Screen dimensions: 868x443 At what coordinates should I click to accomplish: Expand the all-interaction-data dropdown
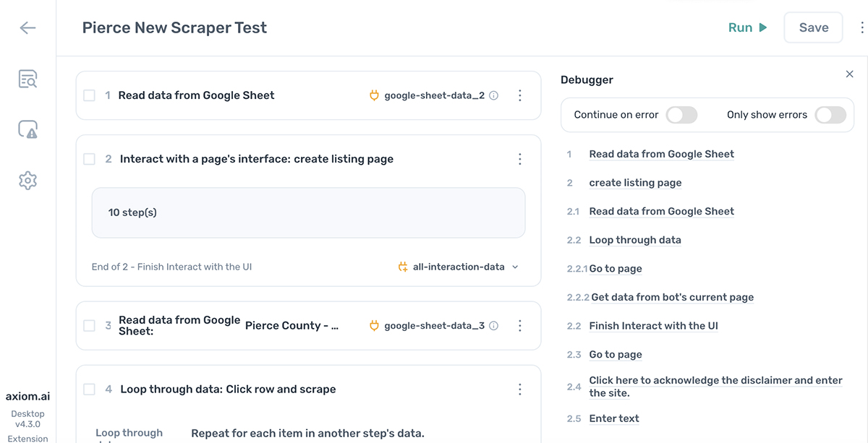tap(516, 267)
